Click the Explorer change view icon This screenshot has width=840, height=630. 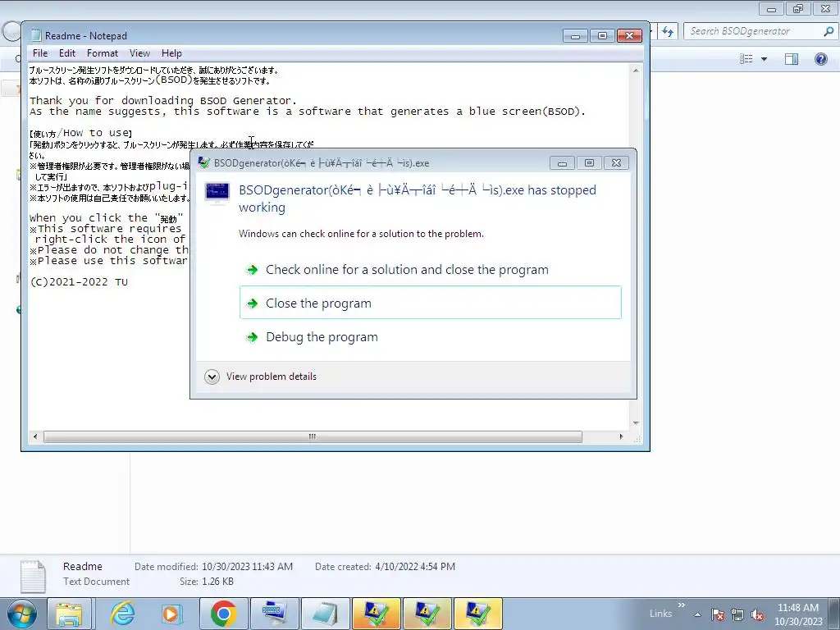tap(746, 59)
